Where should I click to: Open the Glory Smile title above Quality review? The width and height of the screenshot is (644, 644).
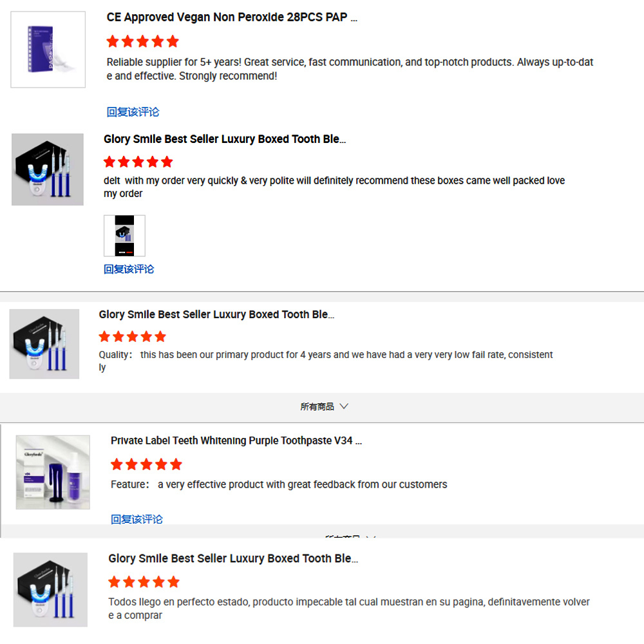tap(216, 315)
